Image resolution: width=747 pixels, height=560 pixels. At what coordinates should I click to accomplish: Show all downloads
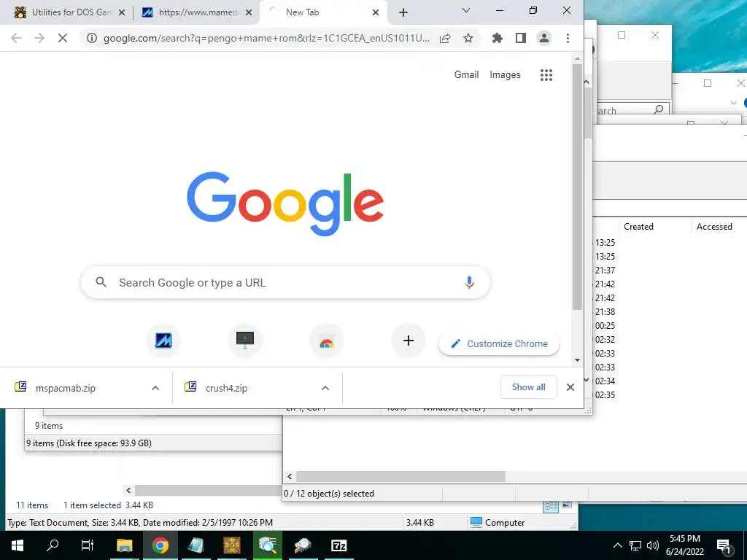coord(528,387)
